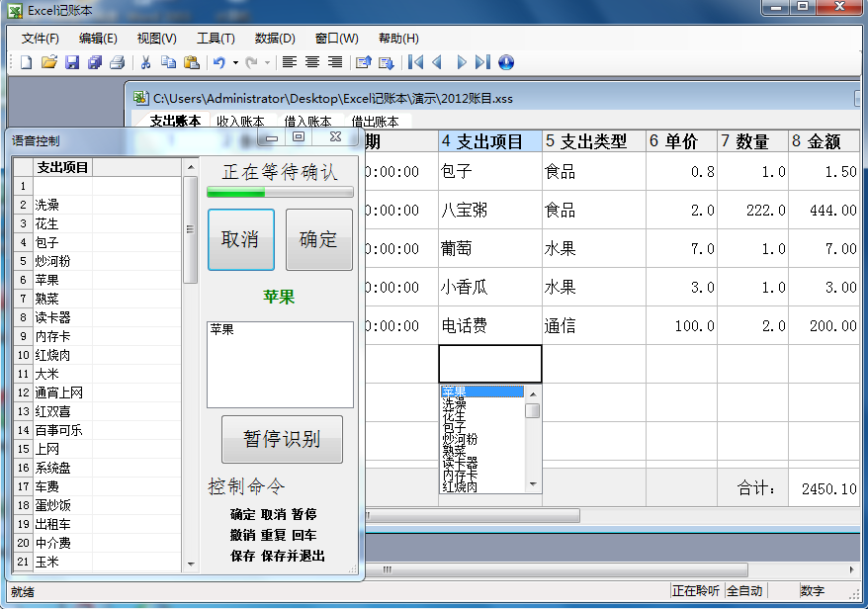Click the dropdown list scroll-up arrow

(x=533, y=394)
